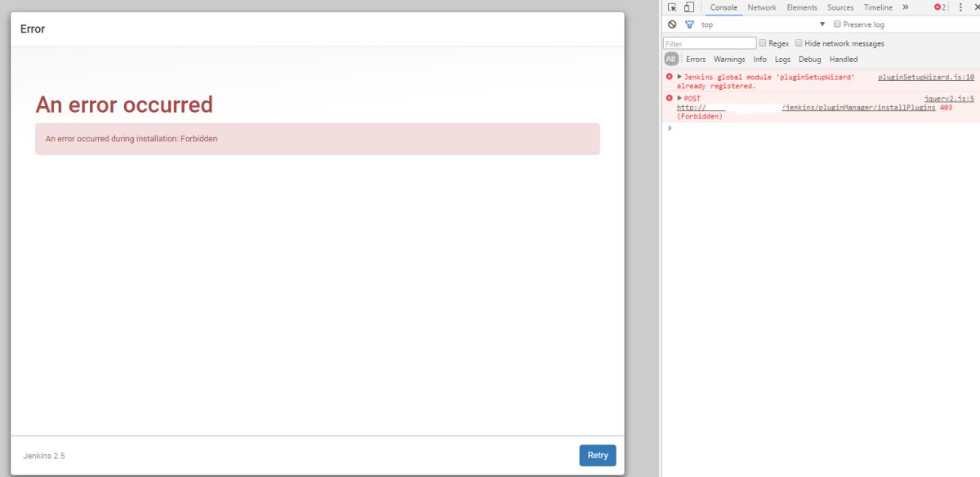
Task: Select the 'An error occurred' heading
Action: (x=124, y=105)
